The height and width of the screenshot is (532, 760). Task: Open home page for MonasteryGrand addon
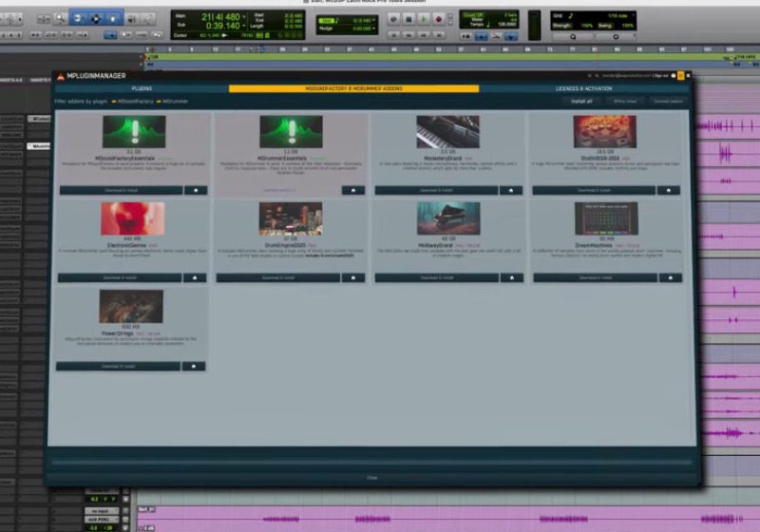(x=511, y=190)
